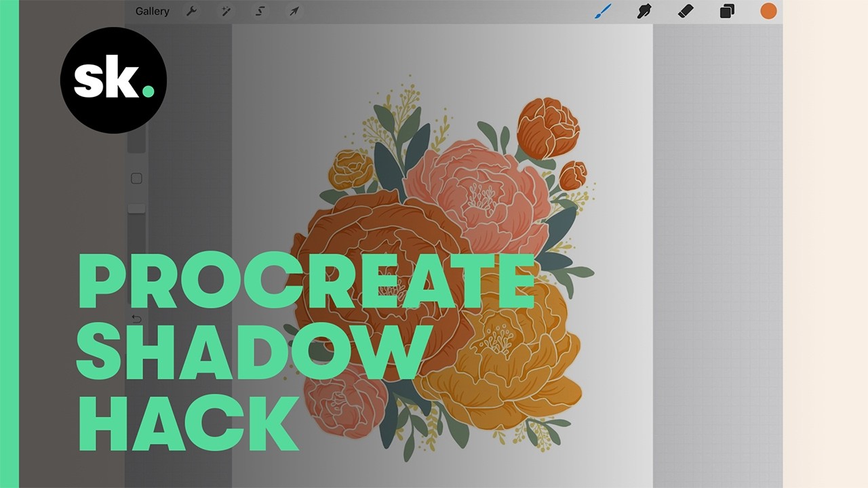868x488 pixels.
Task: Select the Smudge tool
Action: pyautogui.click(x=644, y=11)
